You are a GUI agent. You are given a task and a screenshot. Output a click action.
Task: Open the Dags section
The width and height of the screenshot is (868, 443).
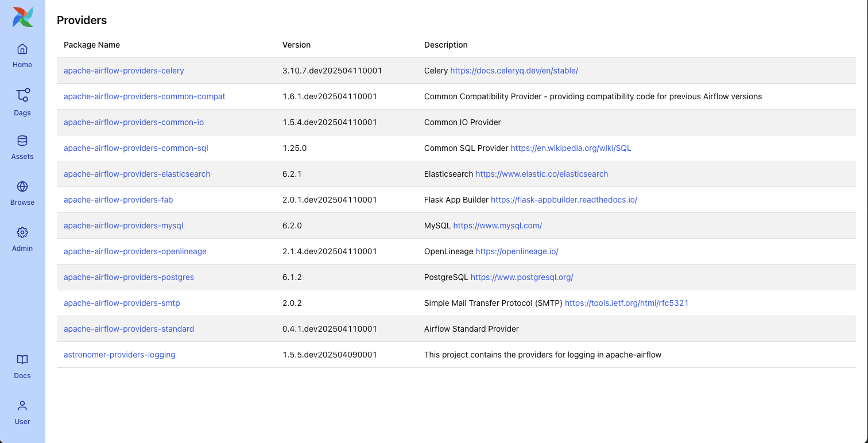click(x=22, y=102)
